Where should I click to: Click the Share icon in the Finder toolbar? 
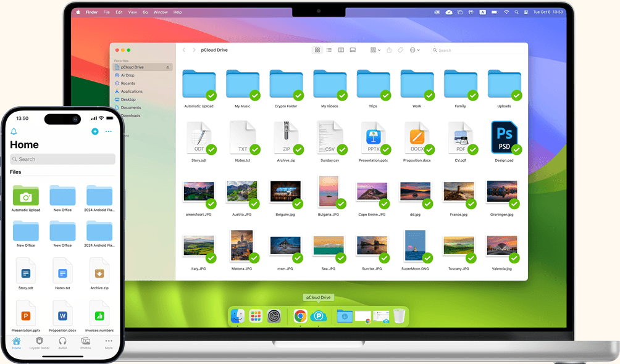(x=389, y=50)
